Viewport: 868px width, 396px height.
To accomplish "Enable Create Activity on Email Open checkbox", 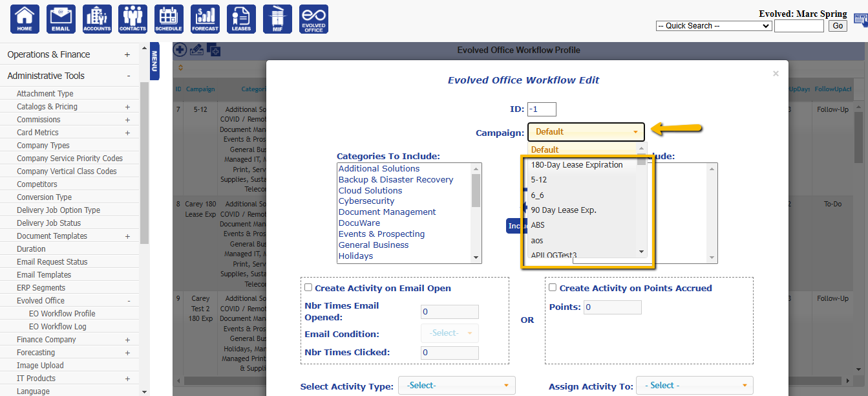I will (308, 288).
